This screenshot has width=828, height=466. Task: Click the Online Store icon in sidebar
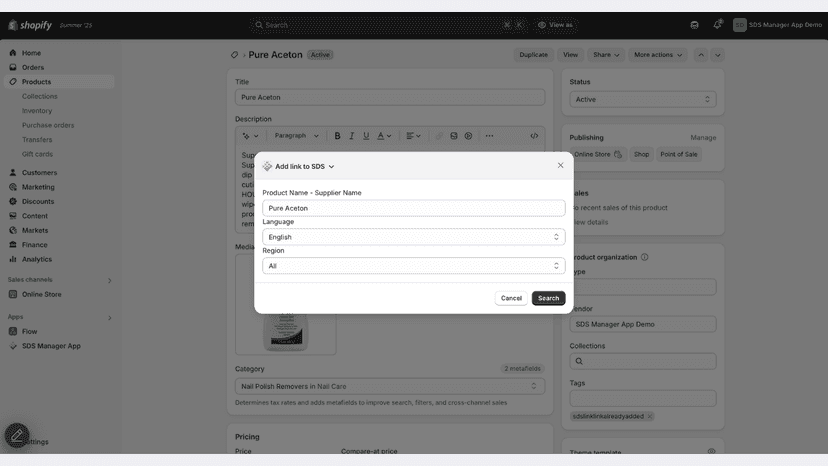click(x=13, y=294)
